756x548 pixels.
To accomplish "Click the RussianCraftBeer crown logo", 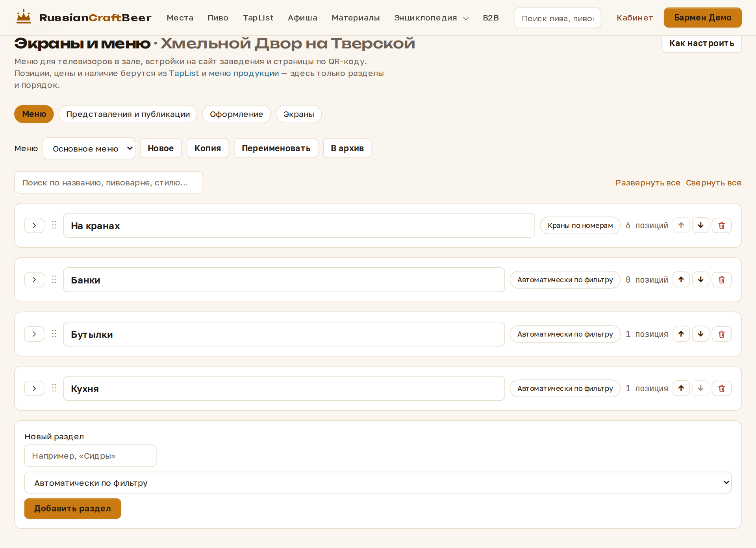I will (24, 17).
